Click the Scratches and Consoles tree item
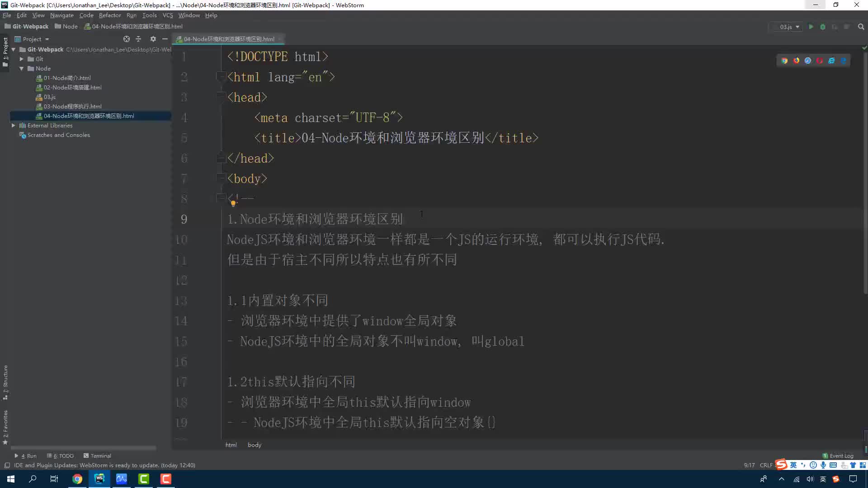The height and width of the screenshot is (488, 868). 58,135
